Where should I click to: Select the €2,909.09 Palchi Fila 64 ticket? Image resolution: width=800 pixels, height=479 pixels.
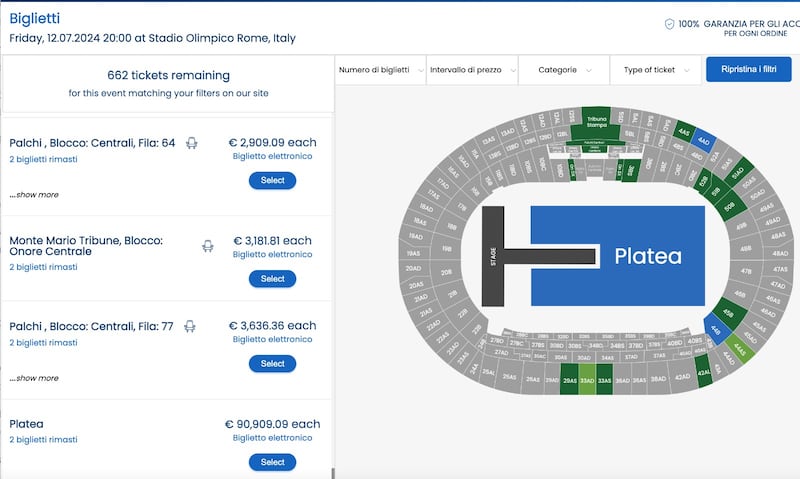[x=272, y=181]
